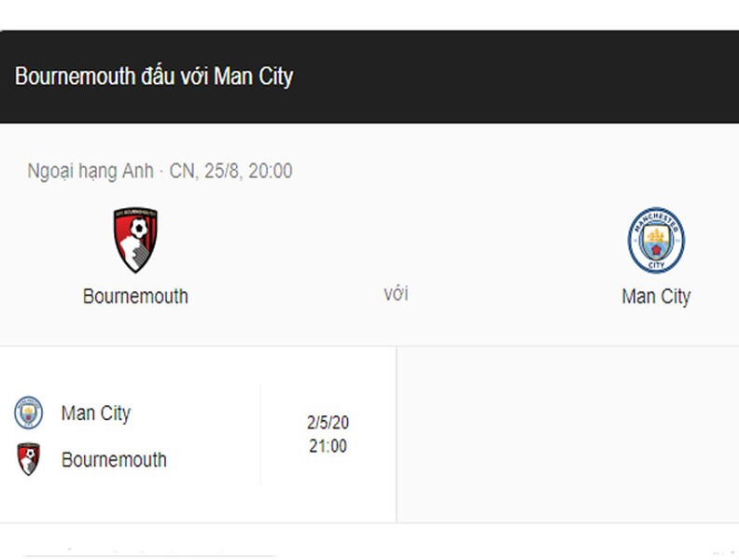Click the empty panel beside the fixture card
Viewport: 739px width, 560px height.
568,435
